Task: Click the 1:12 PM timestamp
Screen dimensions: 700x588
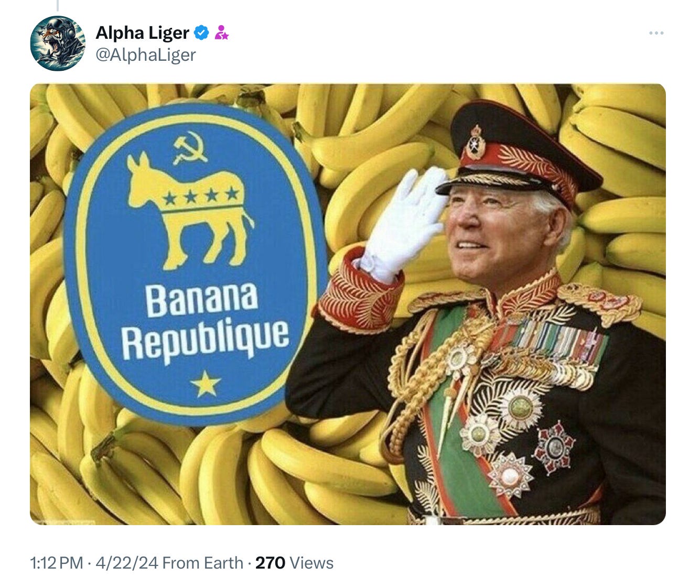Action: pyautogui.click(x=57, y=563)
